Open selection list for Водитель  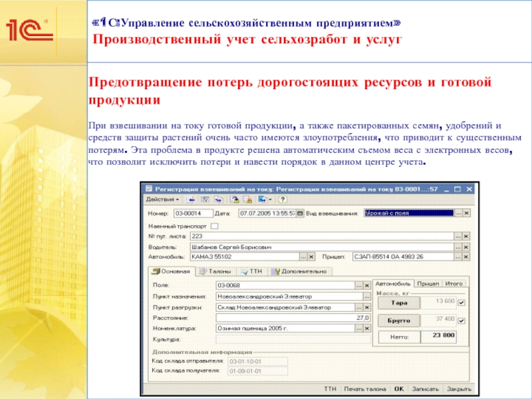(458, 247)
